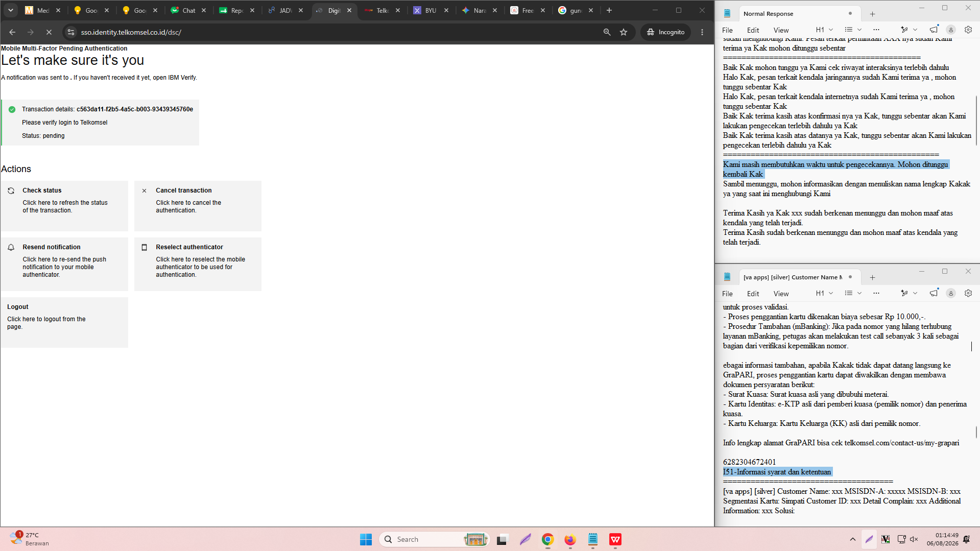Click the transaction ID text c563da11
980x551 pixels.
tap(135, 109)
